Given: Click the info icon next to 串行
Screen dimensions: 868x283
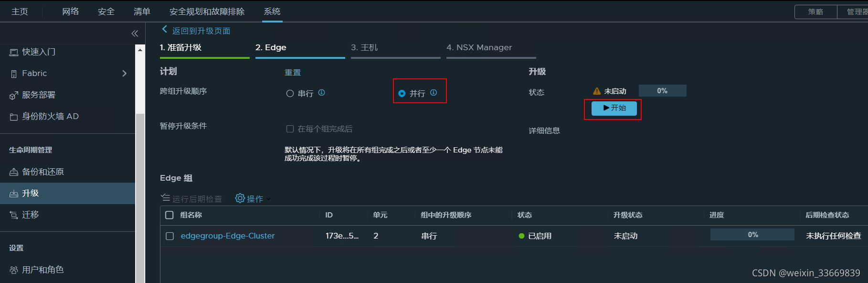Looking at the screenshot, I should click(x=322, y=93).
